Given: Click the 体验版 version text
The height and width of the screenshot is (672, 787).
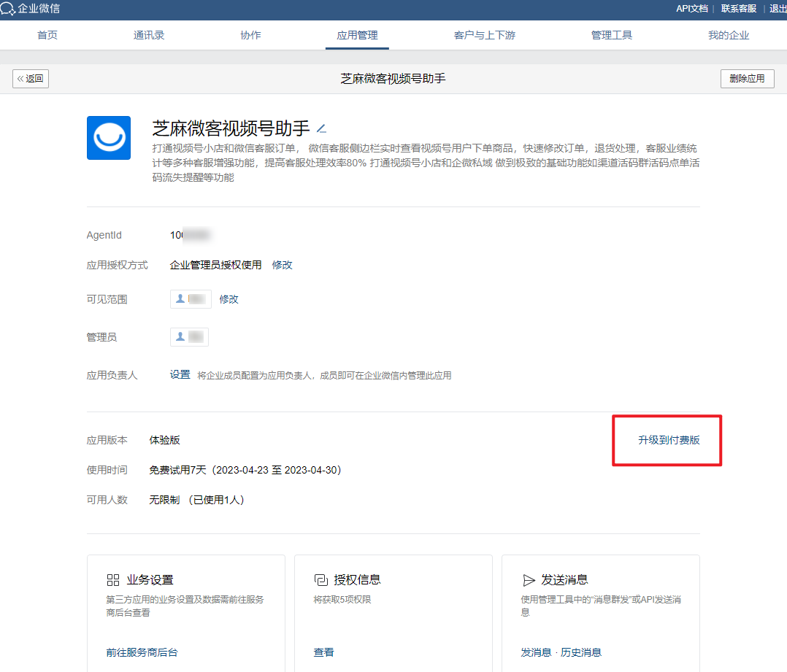Looking at the screenshot, I should tap(165, 440).
